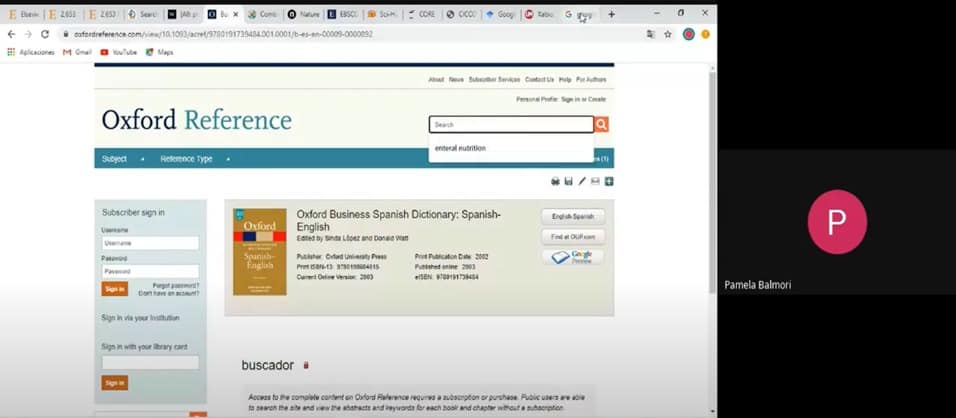Viewport: 956px width, 418px height.
Task: Click the Sign in button under Password
Action: click(115, 289)
